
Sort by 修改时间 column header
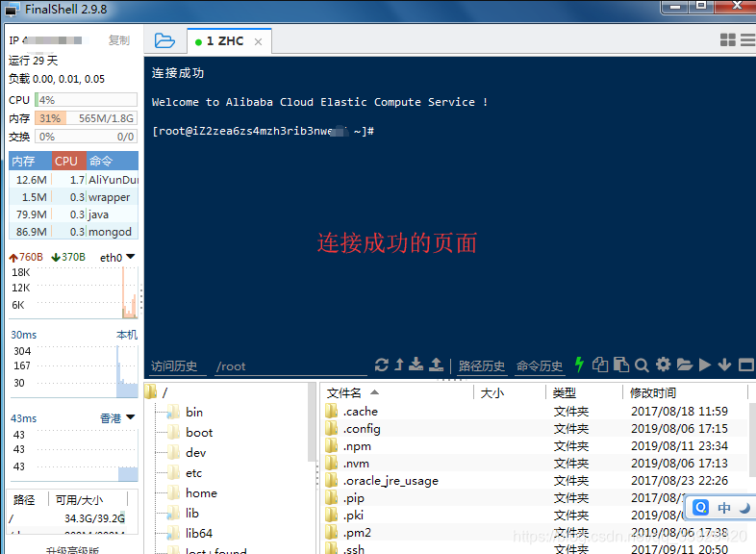685,393
